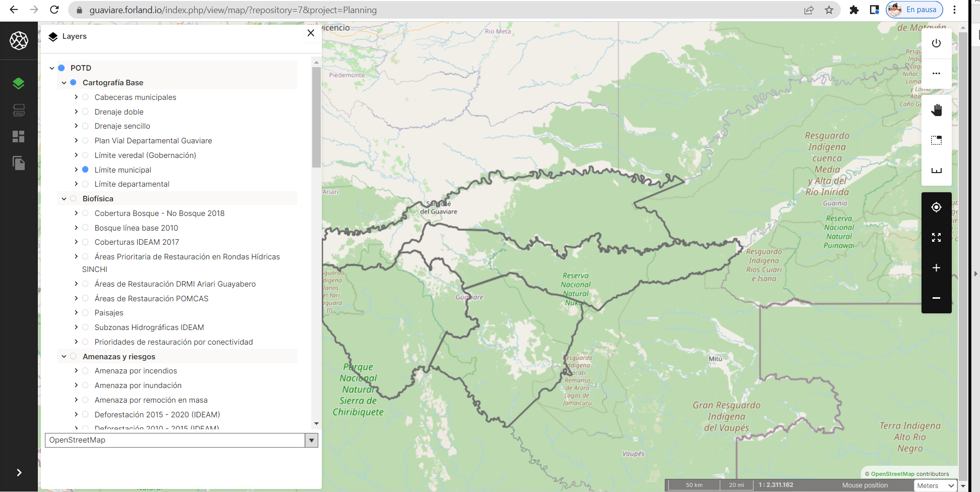Select Amenaza por inundación layer name
The height and width of the screenshot is (492, 980).
[x=138, y=386]
